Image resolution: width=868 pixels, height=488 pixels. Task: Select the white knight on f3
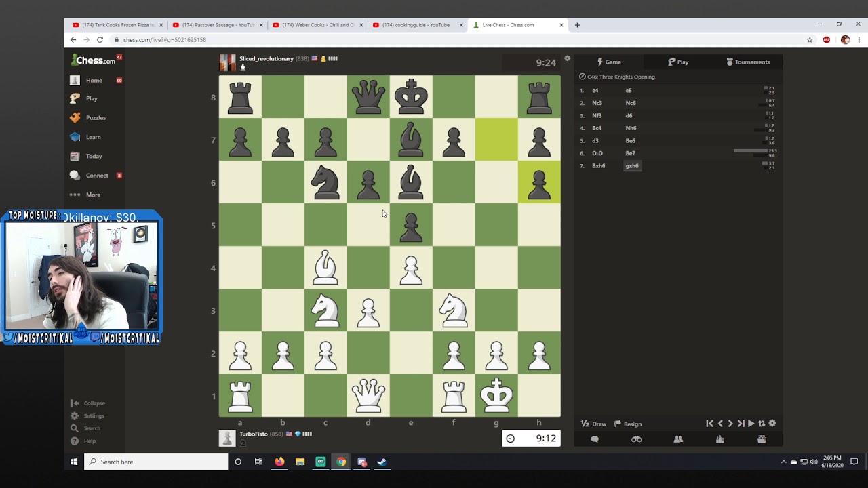[454, 310]
